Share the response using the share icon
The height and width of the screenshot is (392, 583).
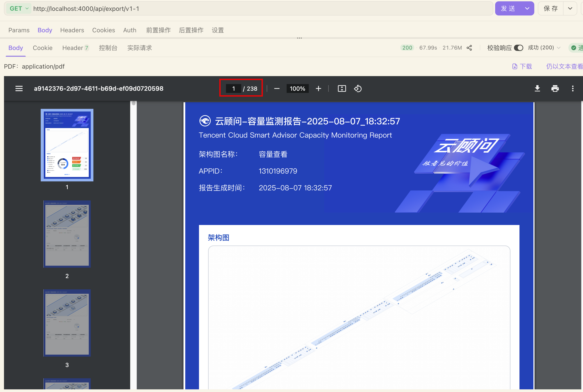pos(469,48)
